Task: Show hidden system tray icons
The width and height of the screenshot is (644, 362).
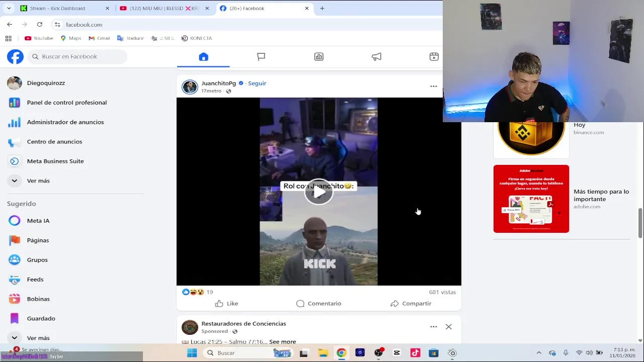Action: click(x=539, y=353)
